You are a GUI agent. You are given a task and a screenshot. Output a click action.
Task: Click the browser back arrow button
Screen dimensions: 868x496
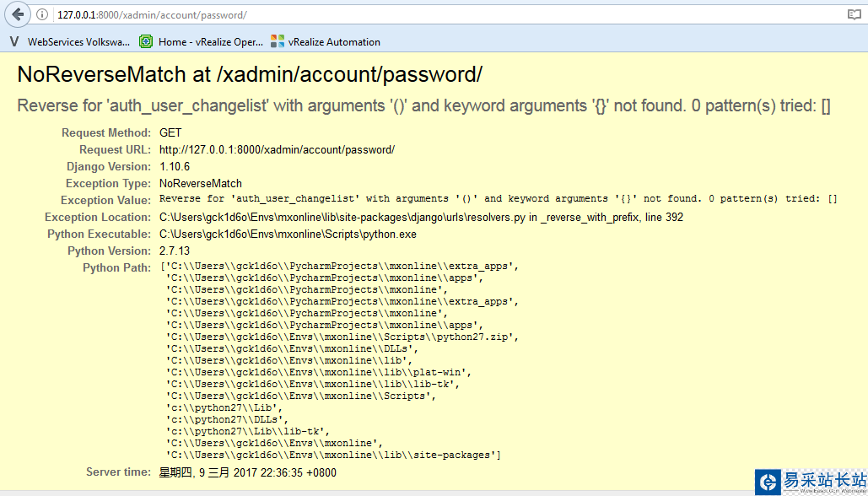(19, 14)
